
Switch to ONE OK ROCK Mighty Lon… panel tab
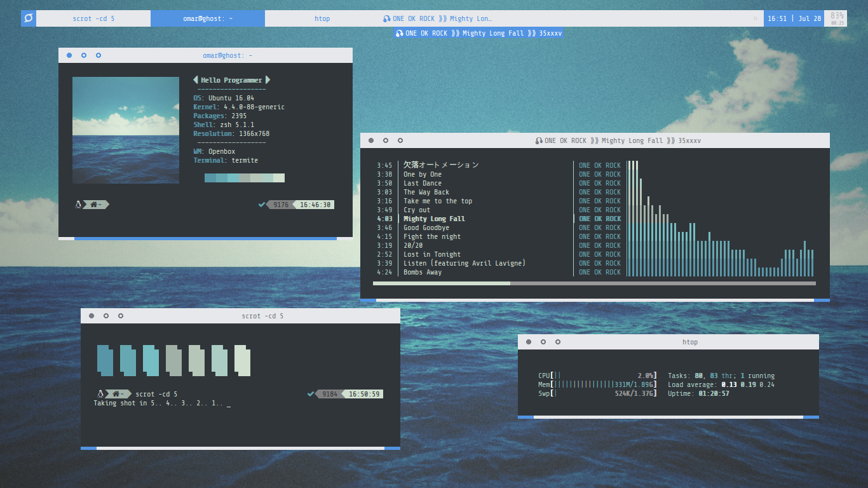(437, 18)
